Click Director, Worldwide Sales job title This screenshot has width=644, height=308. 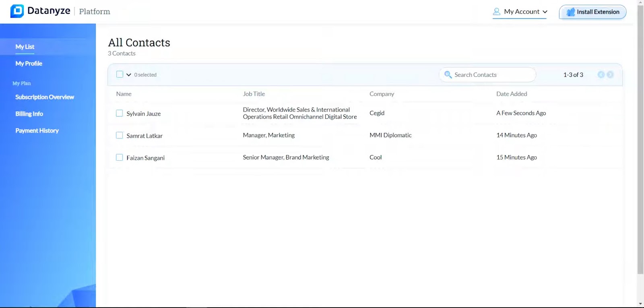[300, 113]
